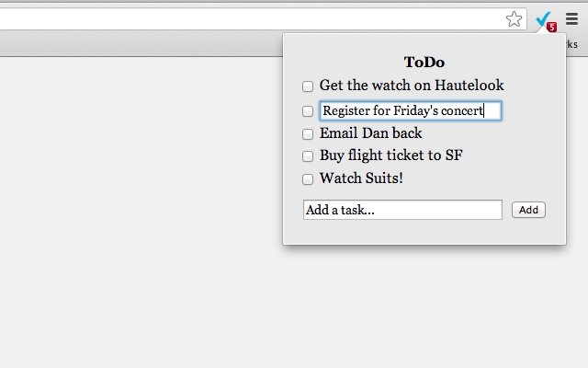
Task: Check off Get the watch on Hautelook
Action: point(308,86)
